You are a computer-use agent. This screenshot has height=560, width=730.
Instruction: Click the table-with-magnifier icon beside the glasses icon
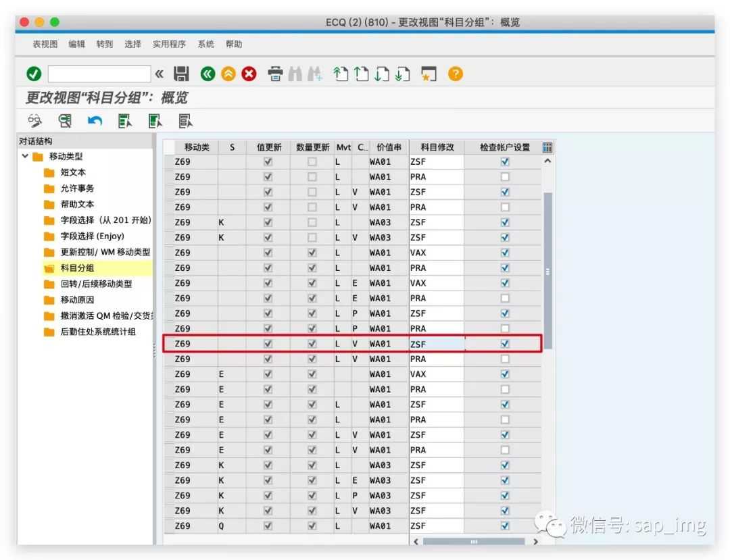click(x=65, y=121)
